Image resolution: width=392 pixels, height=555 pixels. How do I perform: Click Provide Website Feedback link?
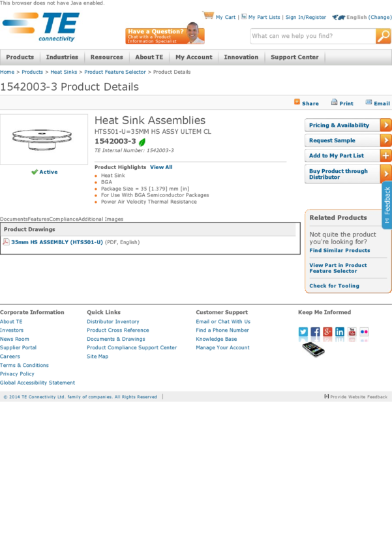pyautogui.click(x=356, y=397)
